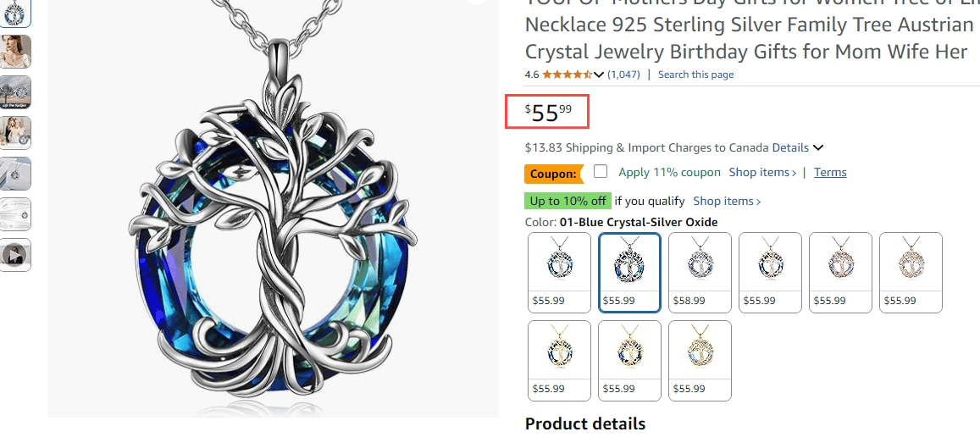This screenshot has width=980, height=443.
Task: Open shipping and import charges Details link
Action: 790,147
